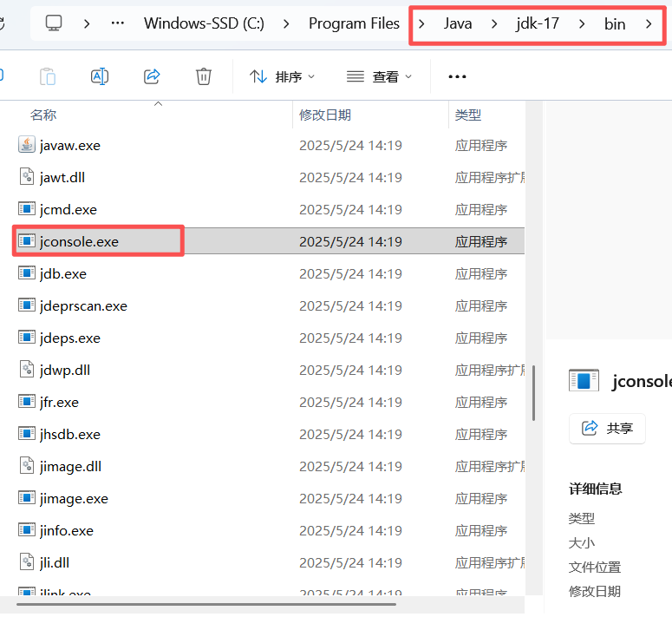Select the jcmd.exe file icon

pos(27,209)
